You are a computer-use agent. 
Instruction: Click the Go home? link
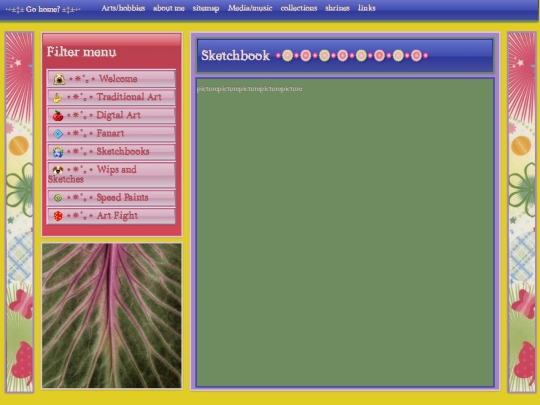tap(43, 9)
